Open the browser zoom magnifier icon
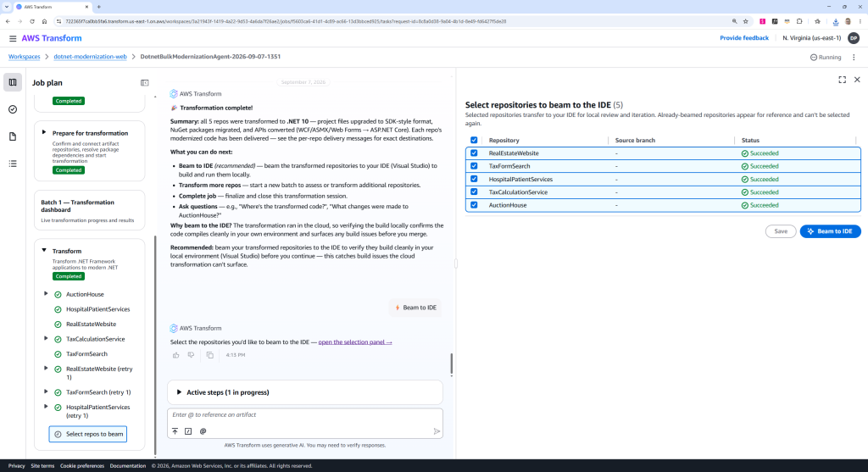 point(735,21)
